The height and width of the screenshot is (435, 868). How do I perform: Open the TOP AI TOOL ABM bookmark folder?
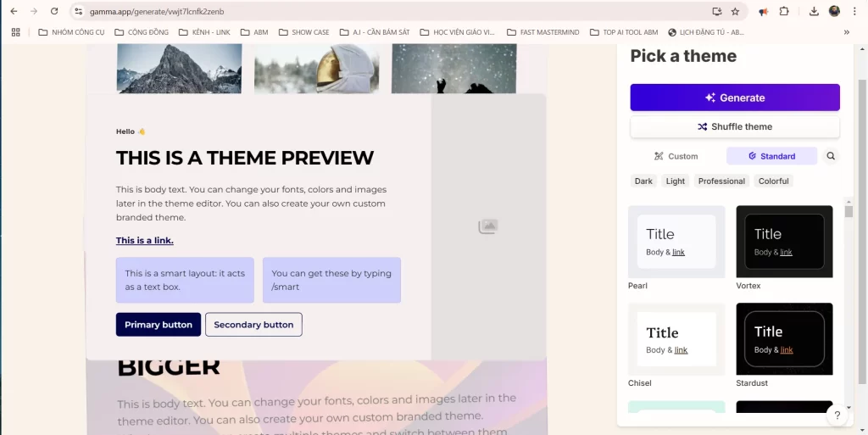pos(623,32)
